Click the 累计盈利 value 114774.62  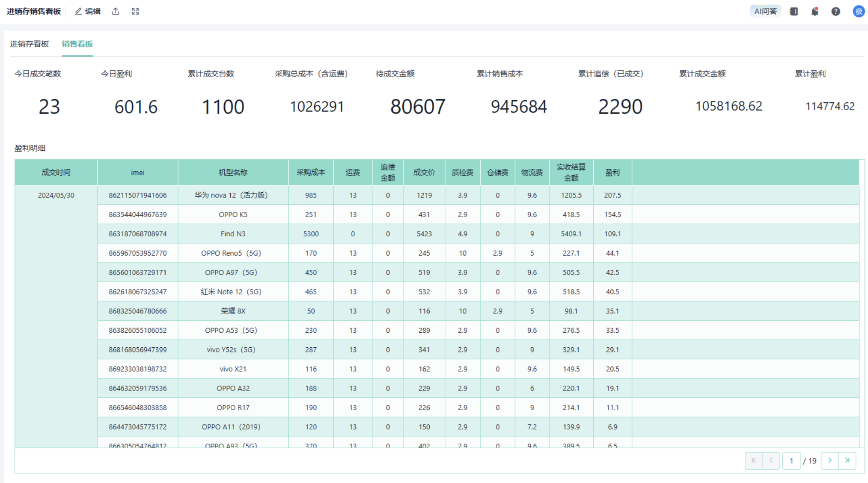click(829, 106)
